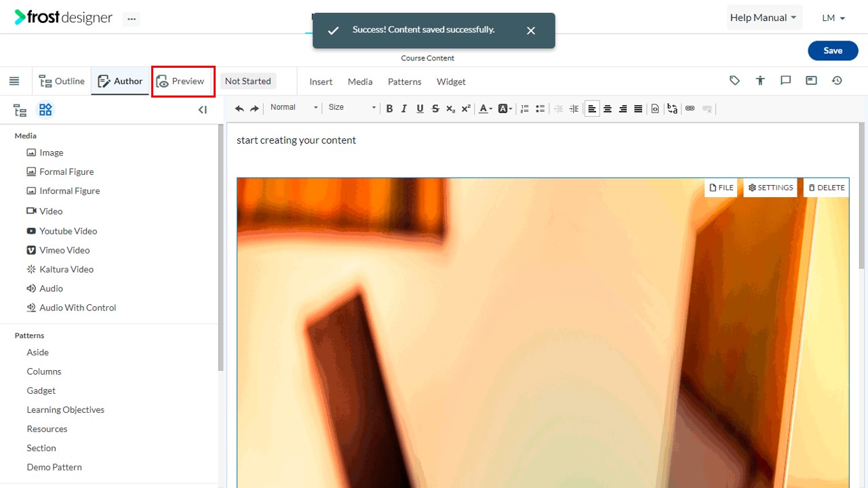
Task: Select justify alignment
Action: [638, 108]
